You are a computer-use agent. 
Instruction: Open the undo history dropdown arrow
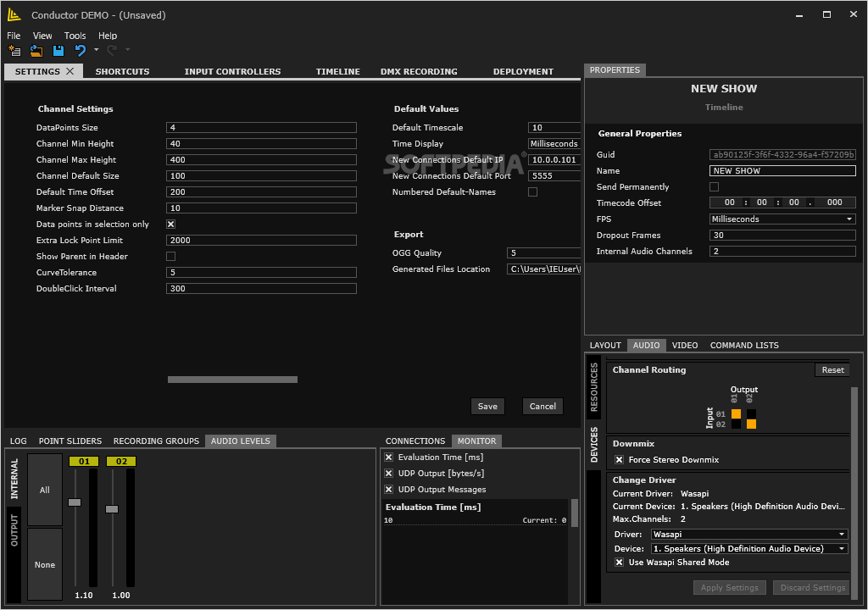tap(96, 50)
